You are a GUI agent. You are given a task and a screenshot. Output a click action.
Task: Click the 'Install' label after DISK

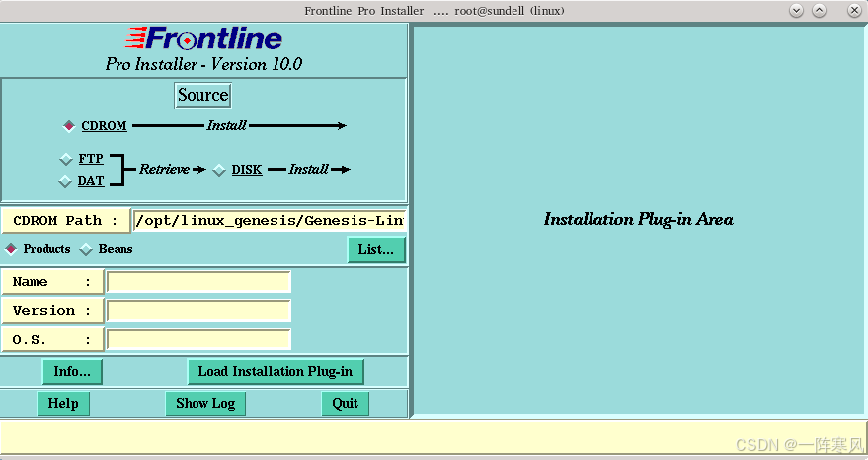point(308,169)
